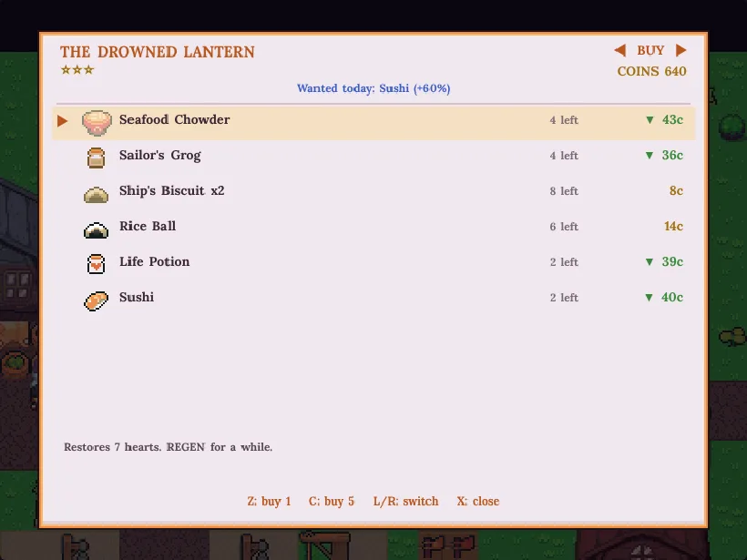Select the Sushi item name
The image size is (747, 560).
(x=137, y=297)
